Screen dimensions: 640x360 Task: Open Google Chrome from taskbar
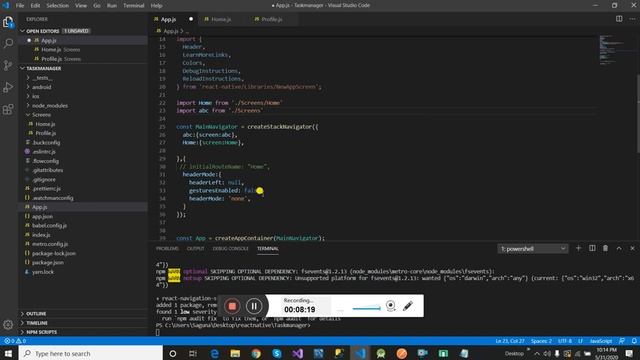tap(256, 353)
